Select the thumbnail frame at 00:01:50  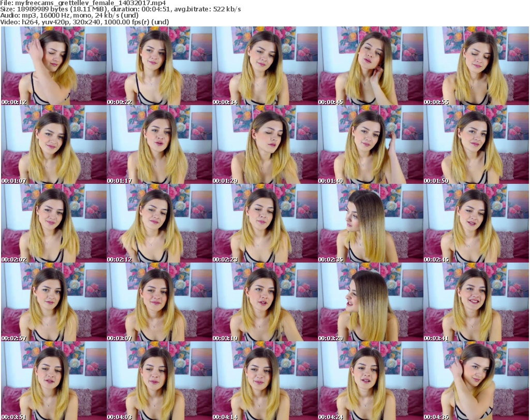[476, 144]
